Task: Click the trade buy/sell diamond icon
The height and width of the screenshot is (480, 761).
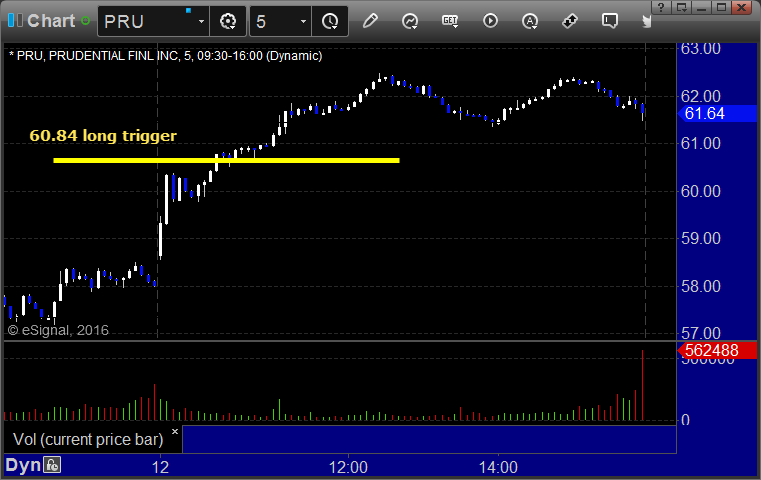Action: (x=570, y=21)
